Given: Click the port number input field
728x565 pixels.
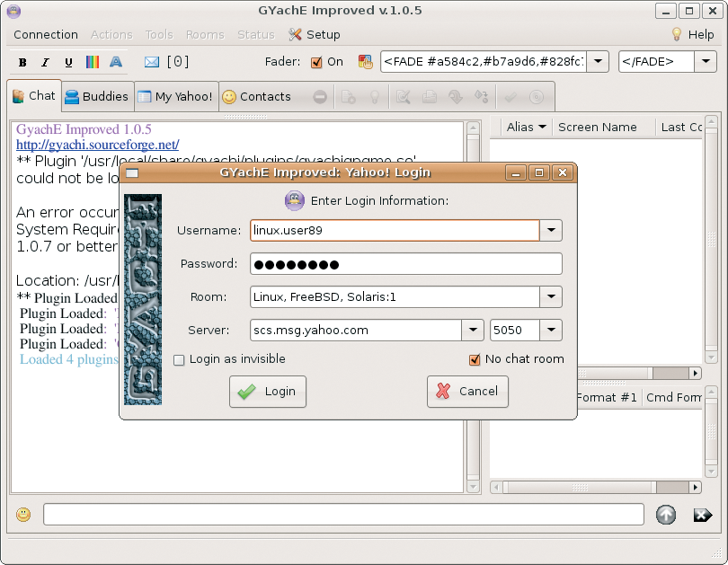Looking at the screenshot, I should 515,330.
